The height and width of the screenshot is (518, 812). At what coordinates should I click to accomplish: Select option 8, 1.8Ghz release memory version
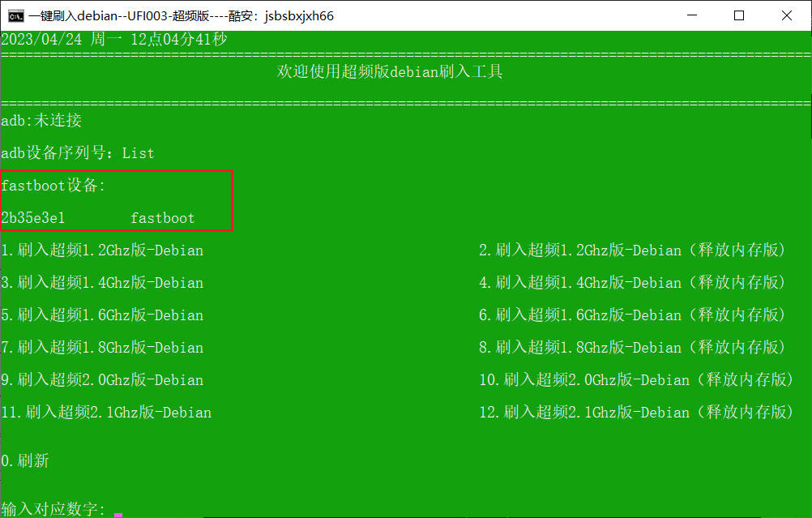coord(635,348)
